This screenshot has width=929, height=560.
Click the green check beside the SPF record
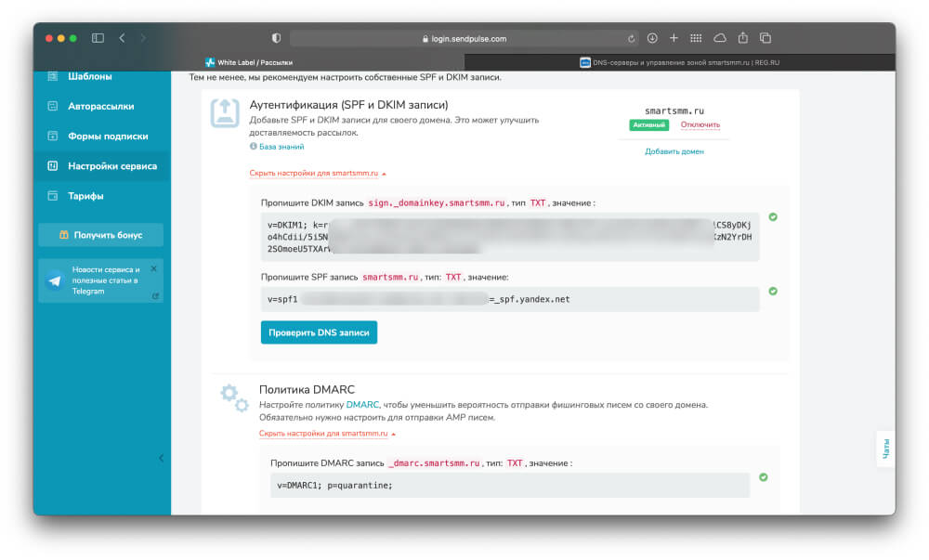773,292
